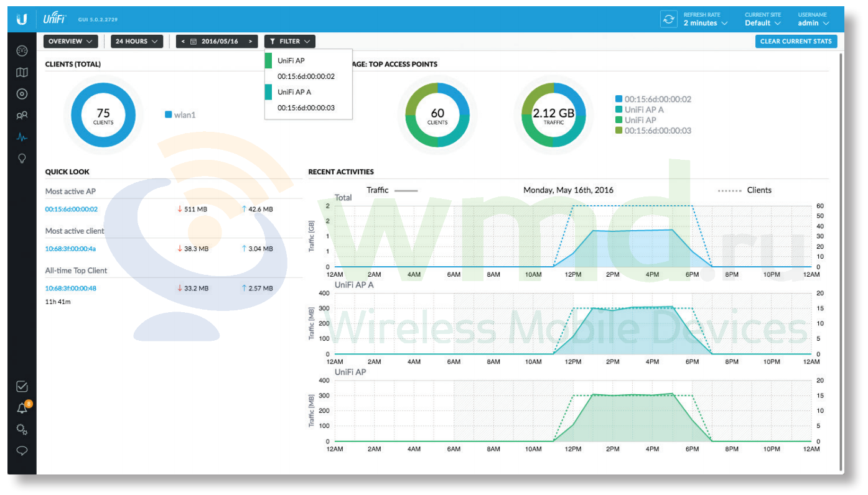Expand the Current Site Default dropdown

pyautogui.click(x=762, y=23)
